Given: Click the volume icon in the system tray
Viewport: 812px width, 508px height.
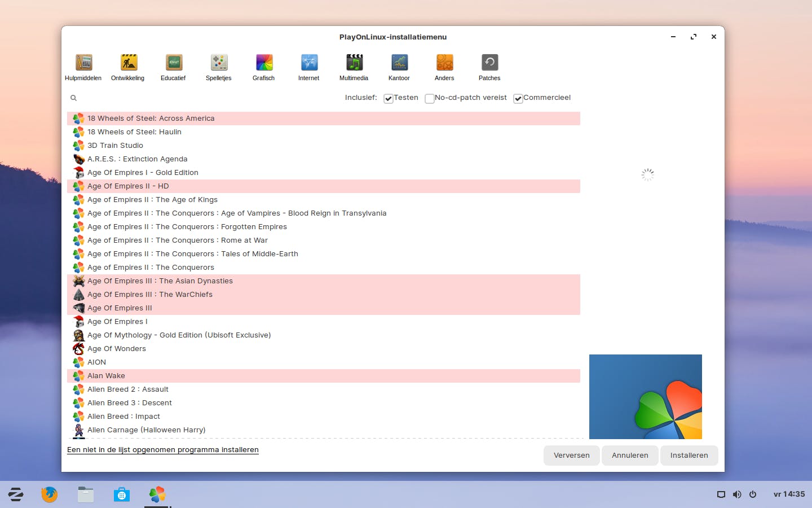Looking at the screenshot, I should 736,494.
